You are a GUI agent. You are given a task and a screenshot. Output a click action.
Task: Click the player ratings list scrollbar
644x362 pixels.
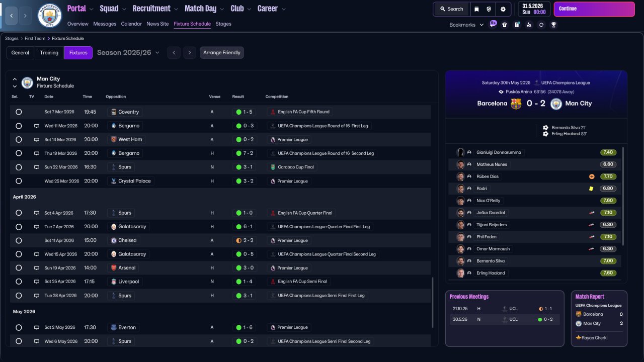coord(623,196)
